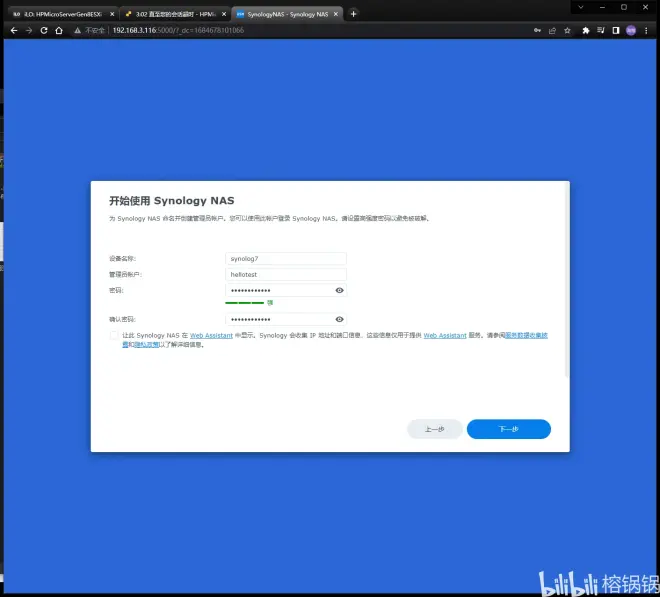The height and width of the screenshot is (597, 660).
Task: Open the extensions puzzle icon
Action: click(586, 30)
